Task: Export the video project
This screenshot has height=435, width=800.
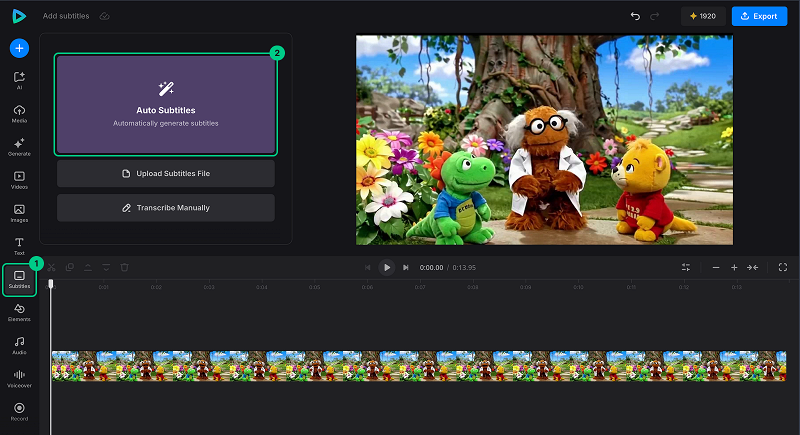Action: 759,16
